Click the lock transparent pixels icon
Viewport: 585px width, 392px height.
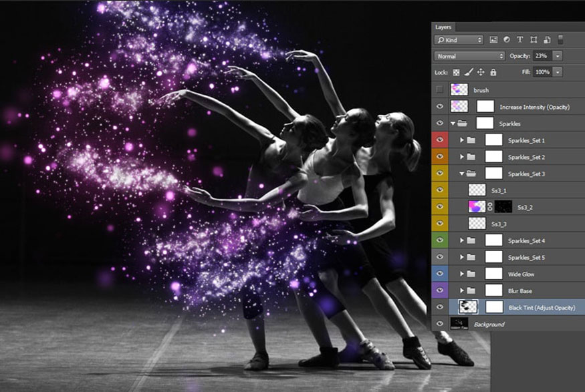click(456, 72)
